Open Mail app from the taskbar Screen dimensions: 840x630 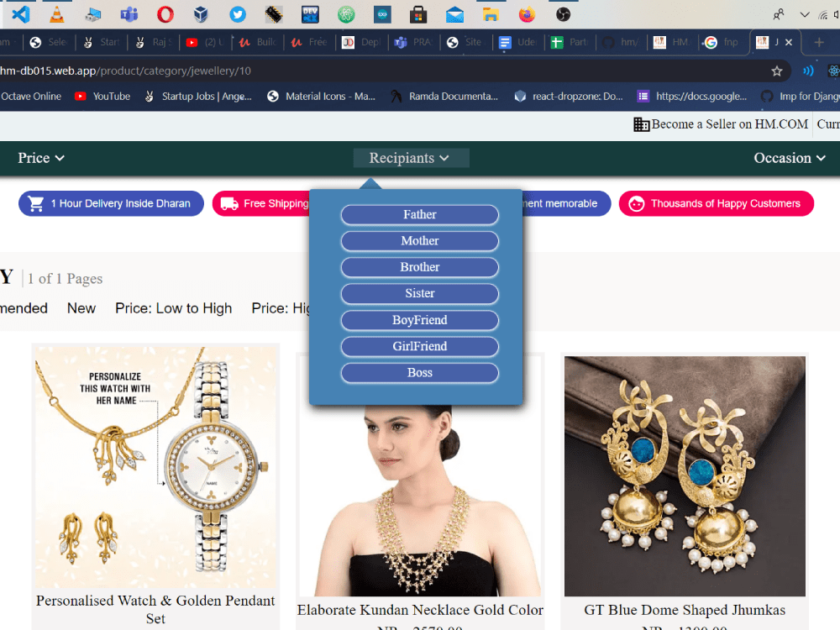pos(454,14)
